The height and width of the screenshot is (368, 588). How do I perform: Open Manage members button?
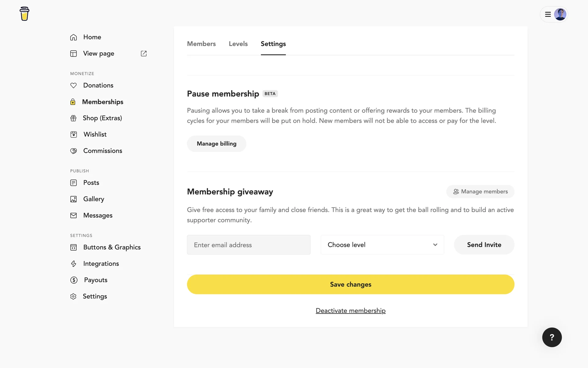[x=480, y=192]
